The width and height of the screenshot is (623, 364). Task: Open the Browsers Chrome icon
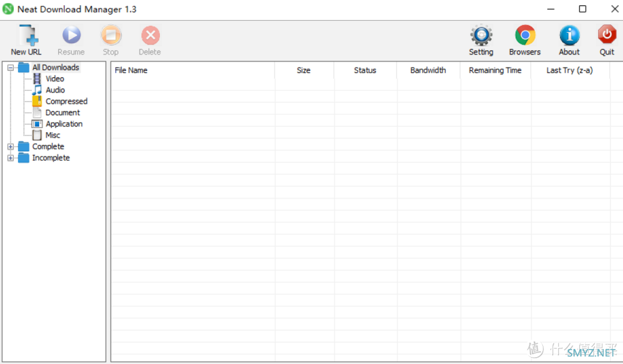click(x=525, y=35)
